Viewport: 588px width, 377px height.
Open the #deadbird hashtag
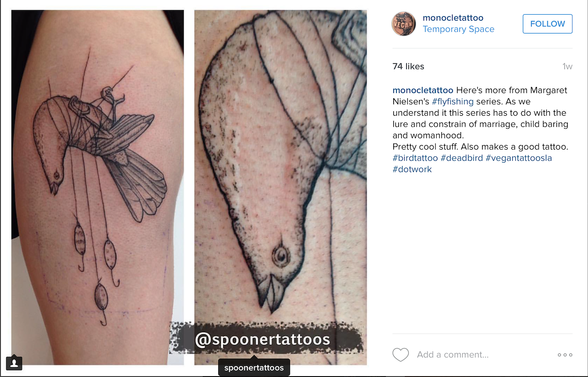pos(462,158)
